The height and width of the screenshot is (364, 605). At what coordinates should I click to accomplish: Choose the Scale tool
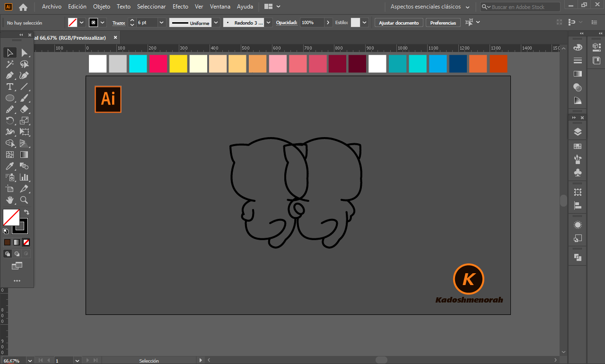pyautogui.click(x=24, y=121)
